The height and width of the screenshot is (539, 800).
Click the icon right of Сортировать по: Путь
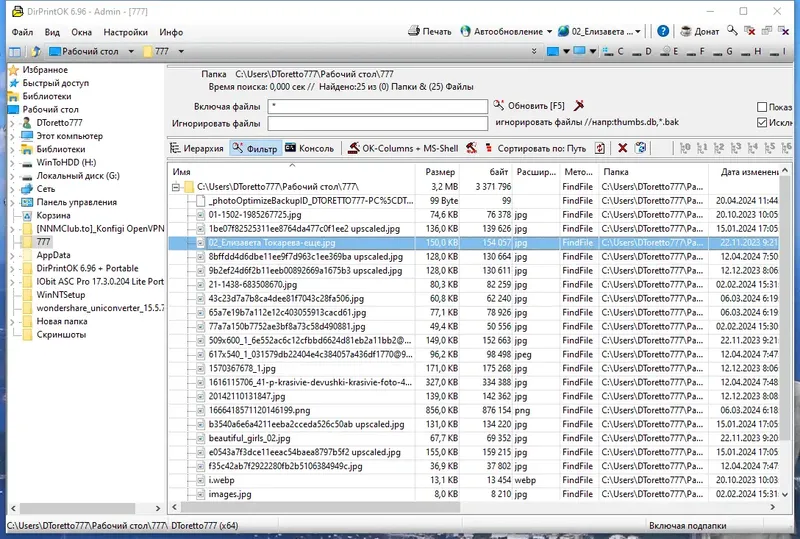600,148
